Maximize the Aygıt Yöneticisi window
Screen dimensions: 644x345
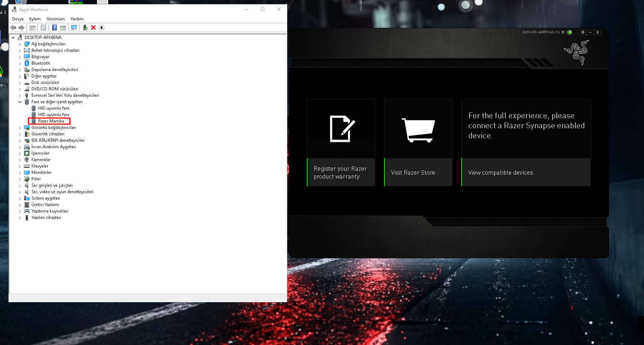[262, 10]
